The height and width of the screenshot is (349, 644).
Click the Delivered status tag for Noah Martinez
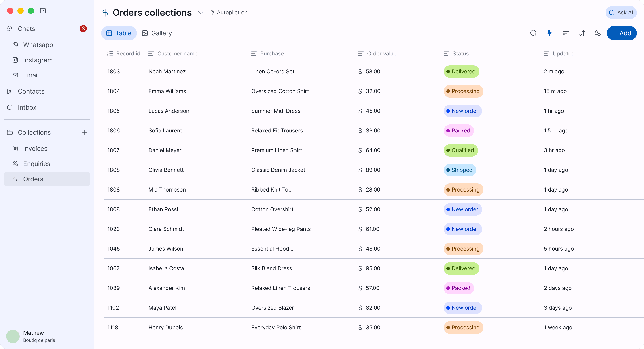[x=461, y=72]
